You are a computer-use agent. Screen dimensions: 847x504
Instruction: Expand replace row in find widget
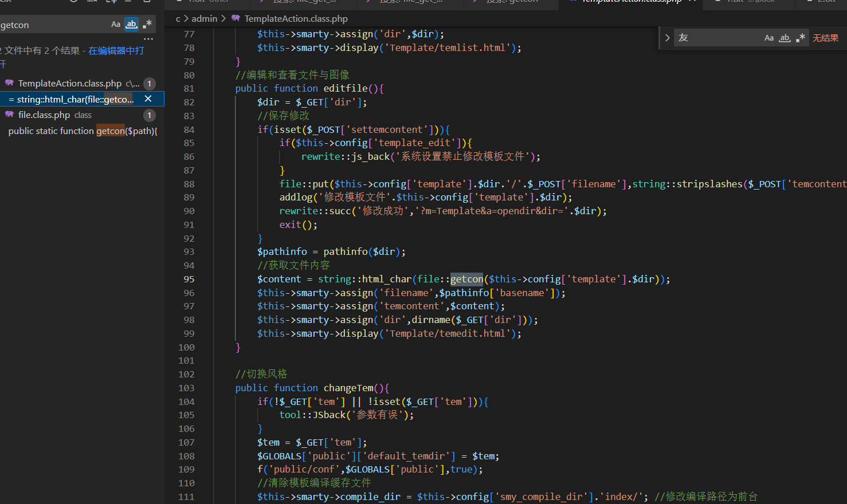pyautogui.click(x=667, y=38)
